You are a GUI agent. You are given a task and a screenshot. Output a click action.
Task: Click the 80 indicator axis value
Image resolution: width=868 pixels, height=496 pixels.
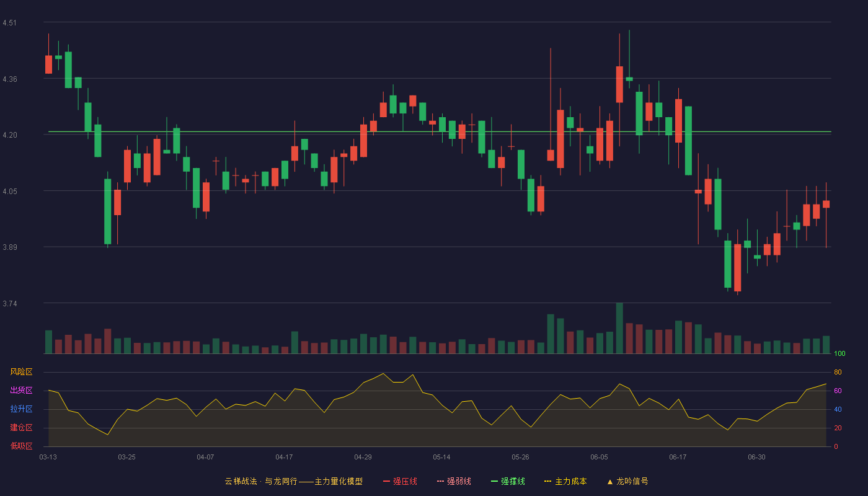tap(838, 372)
